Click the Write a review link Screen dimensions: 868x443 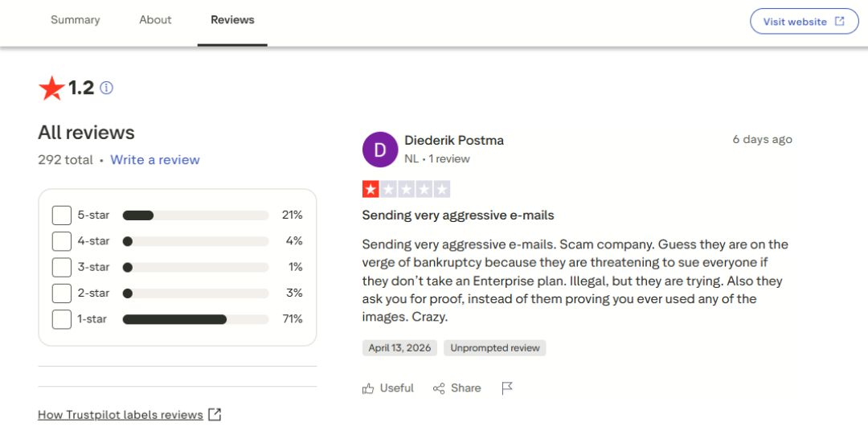tap(155, 160)
